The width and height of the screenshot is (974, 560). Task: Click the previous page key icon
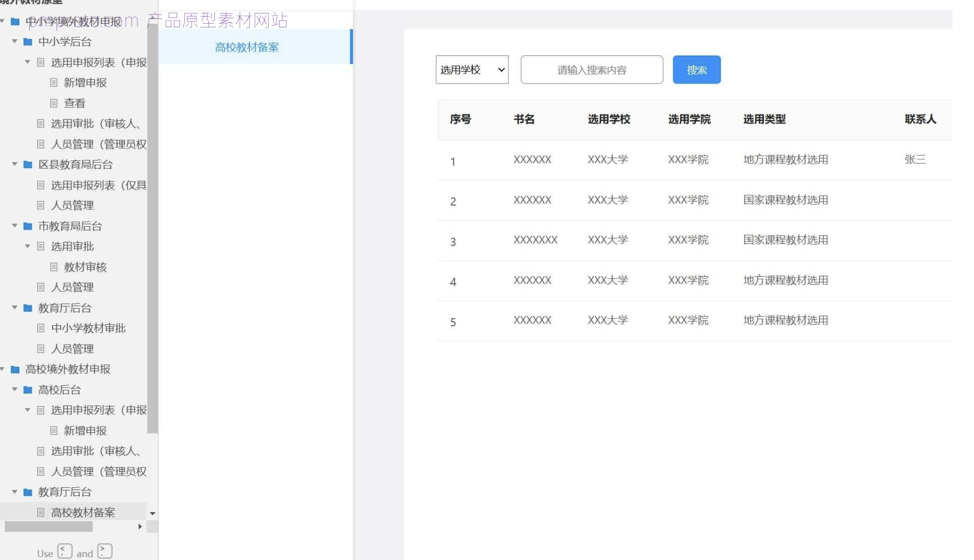[65, 551]
